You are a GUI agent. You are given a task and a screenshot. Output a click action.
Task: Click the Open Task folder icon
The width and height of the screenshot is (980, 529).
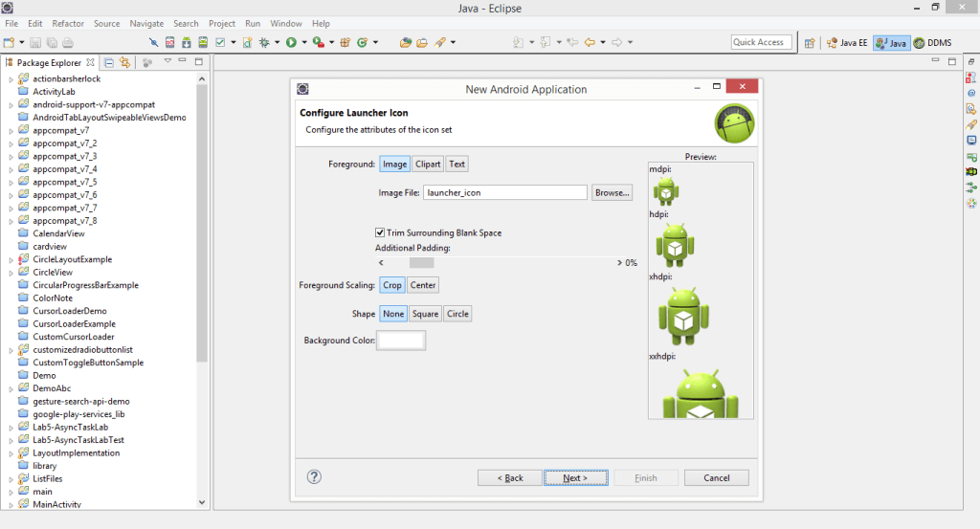[x=422, y=42]
